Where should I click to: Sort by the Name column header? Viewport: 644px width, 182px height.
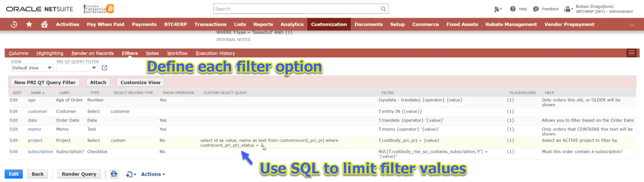click(x=37, y=93)
